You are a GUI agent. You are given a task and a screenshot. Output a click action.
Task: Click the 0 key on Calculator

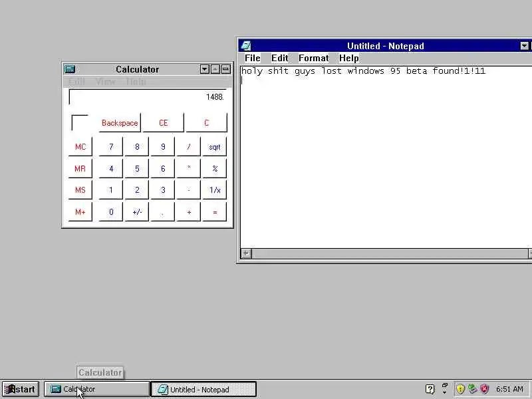pos(111,212)
